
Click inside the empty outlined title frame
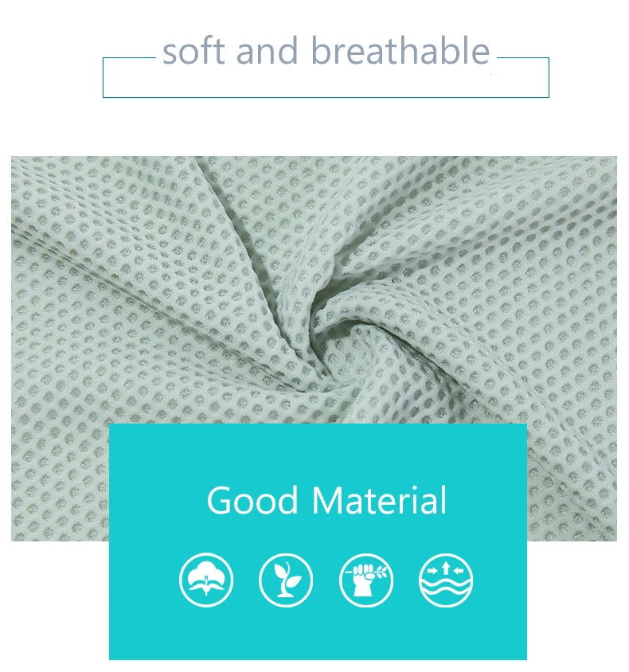326,84
